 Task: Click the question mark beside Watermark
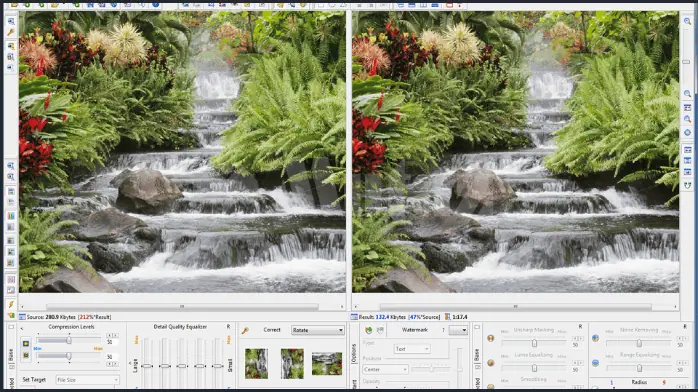443,330
